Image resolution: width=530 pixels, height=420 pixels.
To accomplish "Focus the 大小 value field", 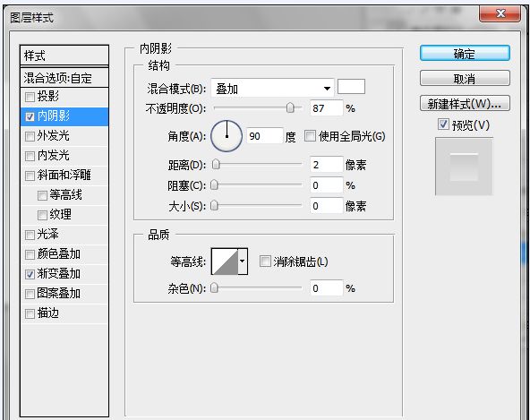I will click(x=326, y=206).
